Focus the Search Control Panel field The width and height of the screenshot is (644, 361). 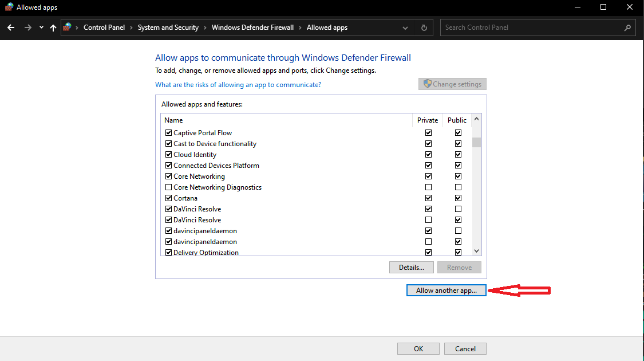[538, 28]
